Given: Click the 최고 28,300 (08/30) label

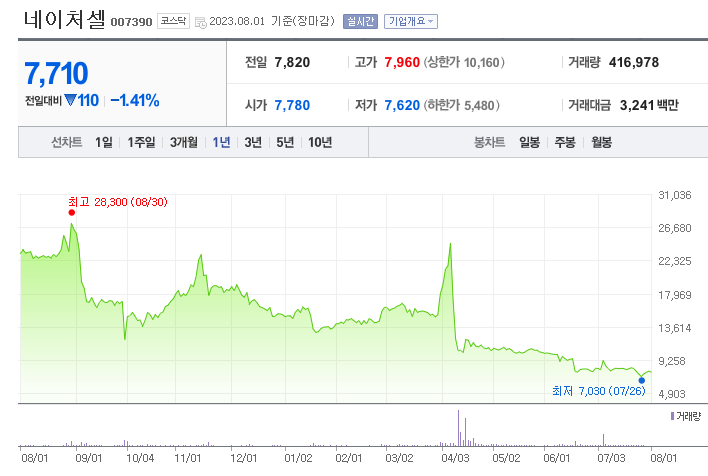Looking at the screenshot, I should [x=118, y=202].
